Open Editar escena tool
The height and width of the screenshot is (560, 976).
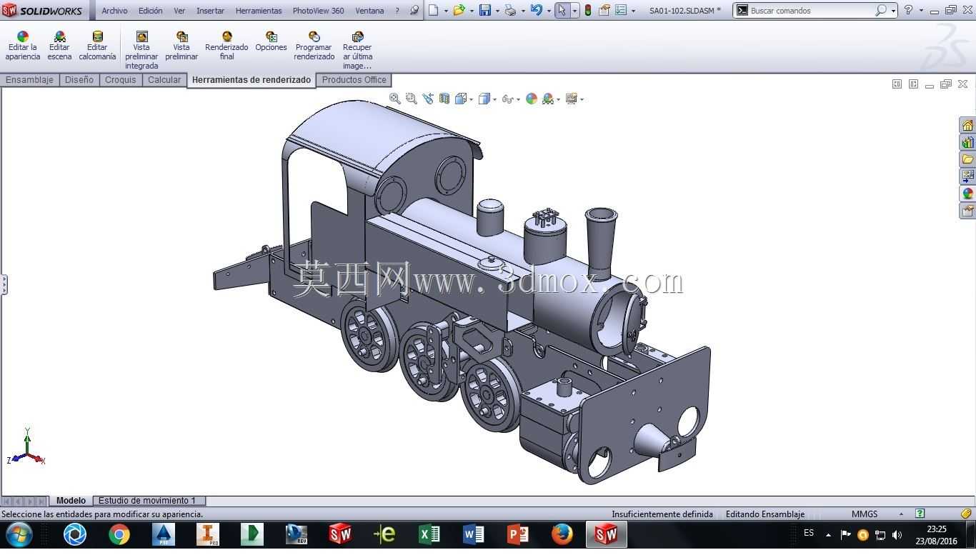point(59,46)
